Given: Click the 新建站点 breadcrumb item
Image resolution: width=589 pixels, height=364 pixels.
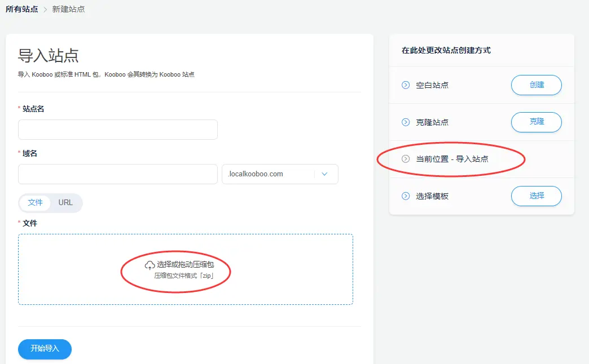Looking at the screenshot, I should pos(68,10).
